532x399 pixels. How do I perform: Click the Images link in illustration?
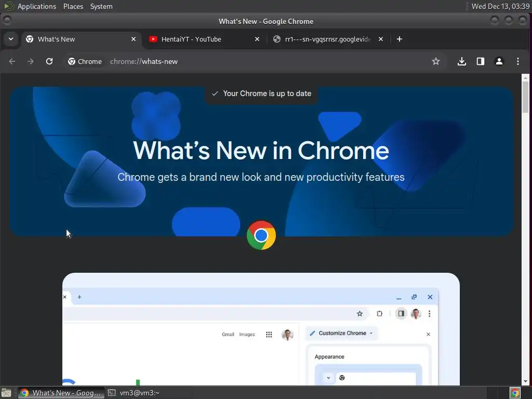247,335
